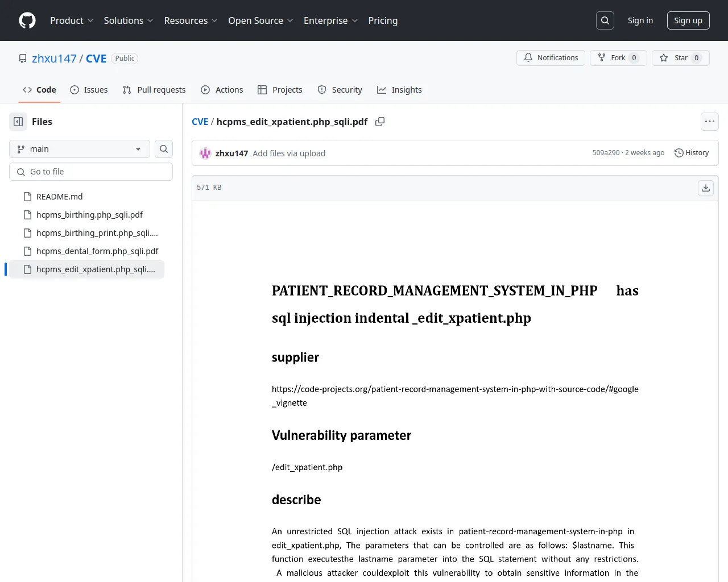Focus the Go to file field

point(91,172)
